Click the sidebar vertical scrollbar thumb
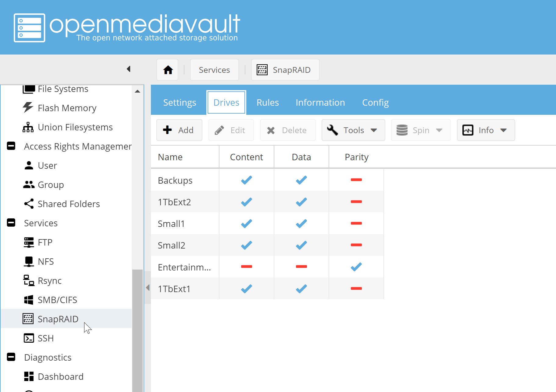556x392 pixels. pyautogui.click(x=137, y=329)
